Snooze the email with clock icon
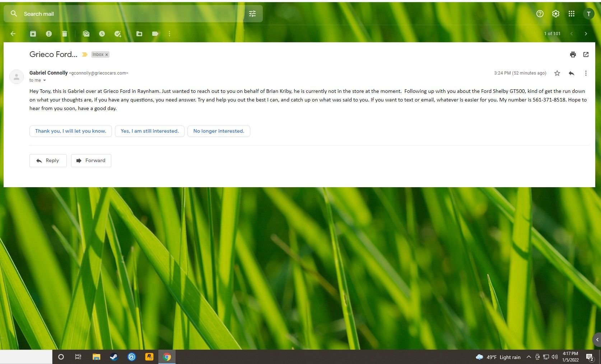Screen dimensions: 601x364 102,34
